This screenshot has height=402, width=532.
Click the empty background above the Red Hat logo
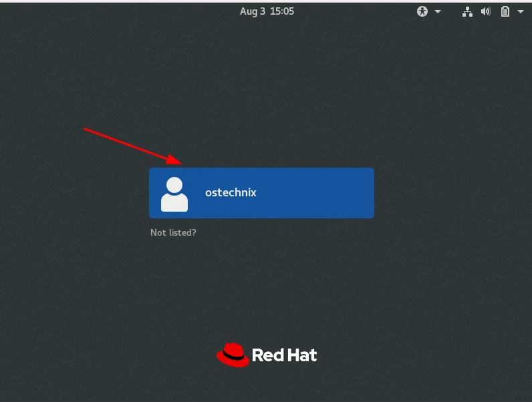tap(266, 294)
